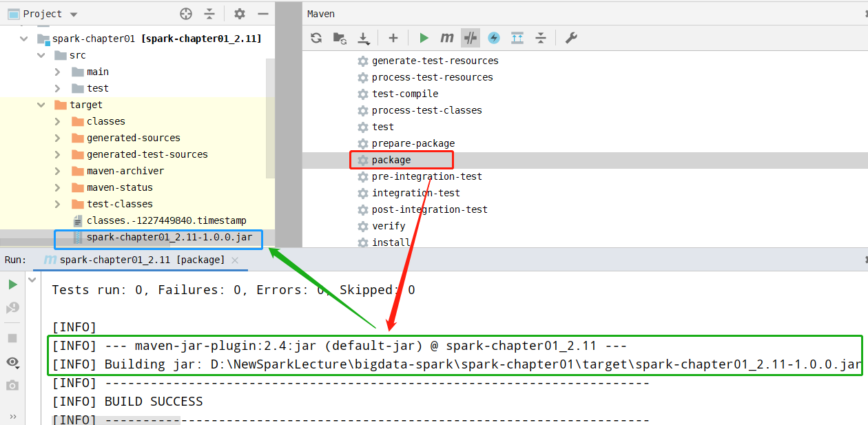This screenshot has height=425, width=868.
Task: Close spark-chapter01_2.11 [package] run tab
Action: tap(235, 260)
